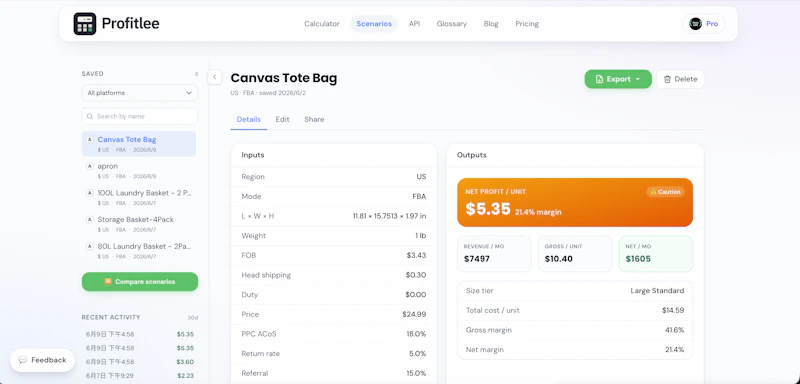Select the 80L Laundry Basket scenario
The image size is (800, 384).
pyautogui.click(x=139, y=250)
